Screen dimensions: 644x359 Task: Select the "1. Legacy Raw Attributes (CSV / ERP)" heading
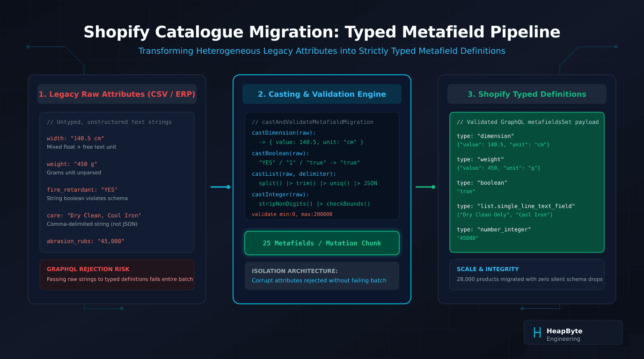click(117, 94)
